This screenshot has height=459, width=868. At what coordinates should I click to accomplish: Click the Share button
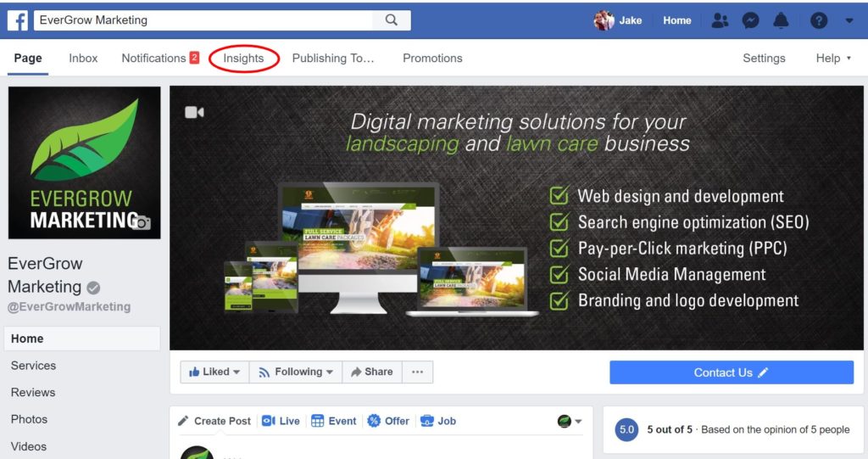tap(372, 372)
